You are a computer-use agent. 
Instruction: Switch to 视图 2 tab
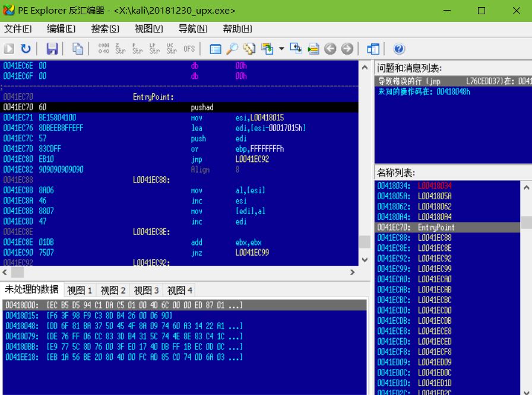coord(113,290)
